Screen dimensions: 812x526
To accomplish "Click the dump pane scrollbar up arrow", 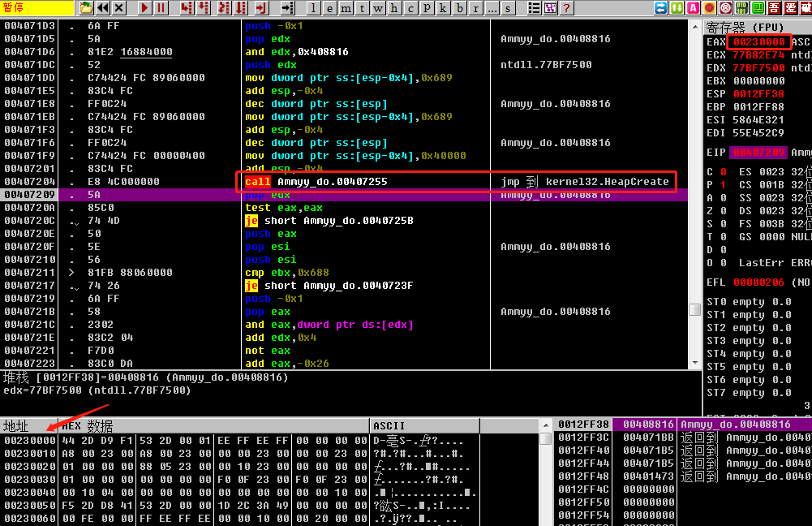I will (x=545, y=425).
